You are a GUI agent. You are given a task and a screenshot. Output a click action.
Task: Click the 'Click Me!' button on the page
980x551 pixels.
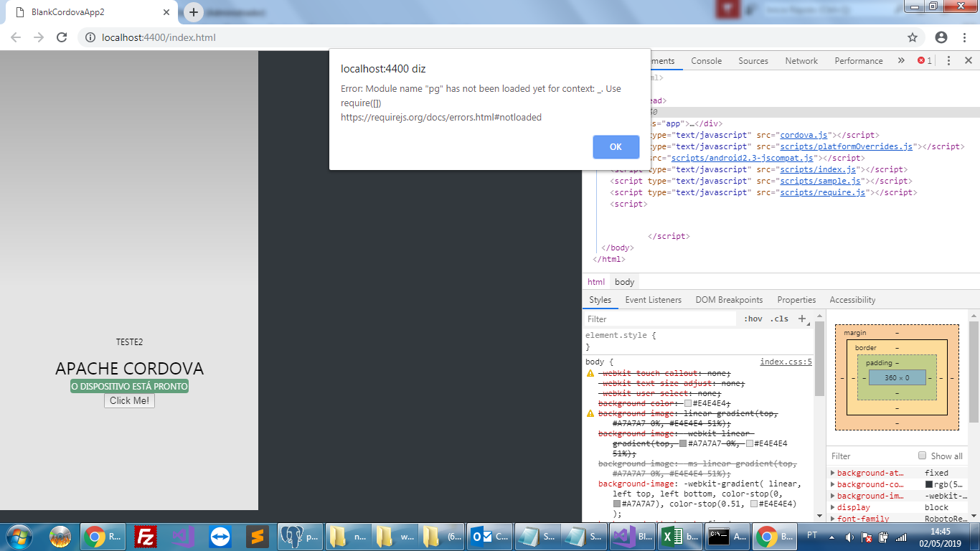[x=129, y=401]
